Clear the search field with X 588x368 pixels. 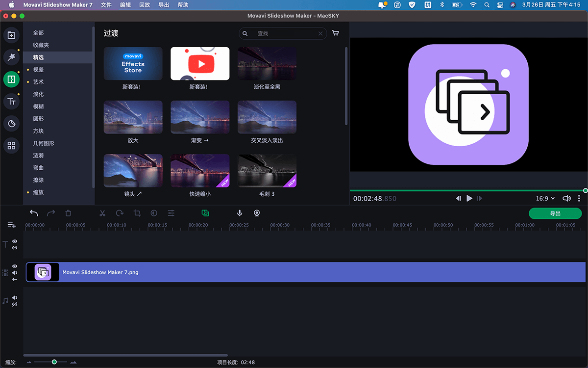[x=320, y=33]
